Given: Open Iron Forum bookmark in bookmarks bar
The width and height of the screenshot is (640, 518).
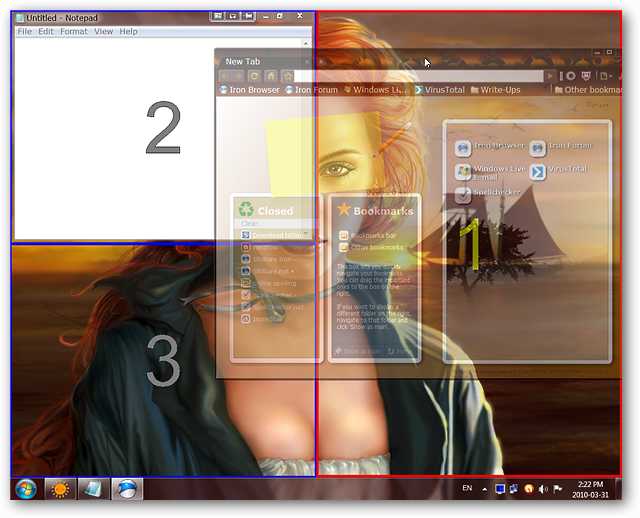Looking at the screenshot, I should point(311,90).
